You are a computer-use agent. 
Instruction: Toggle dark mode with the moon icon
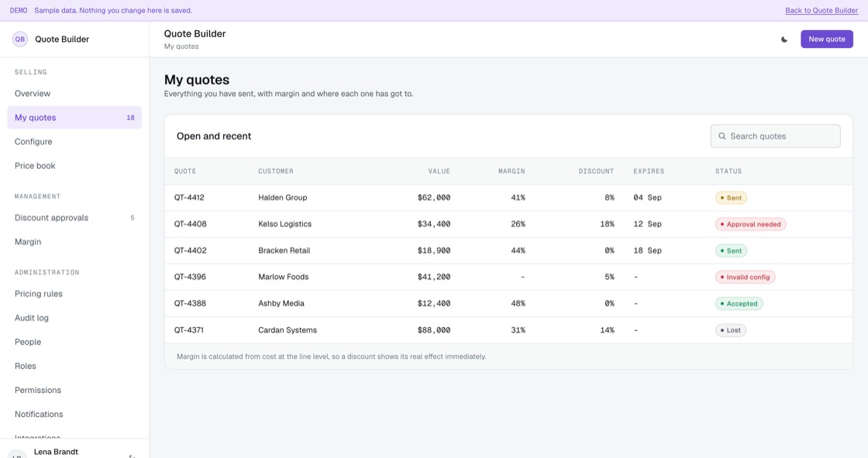coord(784,40)
